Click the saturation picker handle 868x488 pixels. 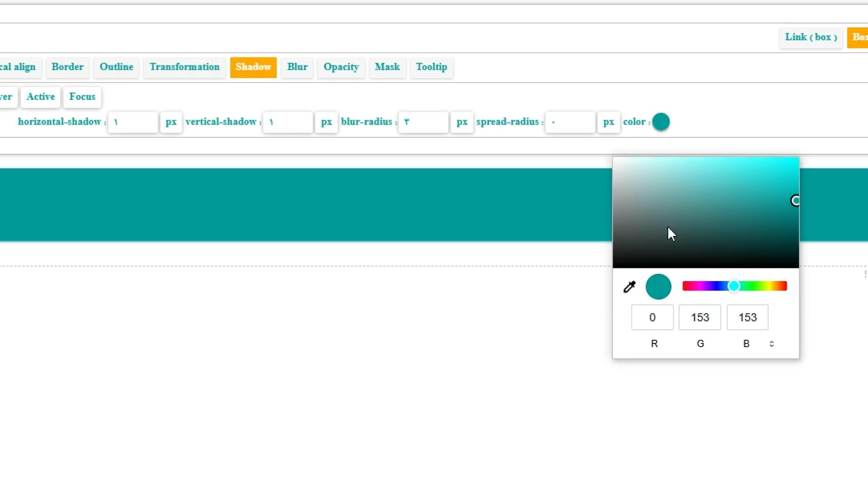click(x=795, y=201)
